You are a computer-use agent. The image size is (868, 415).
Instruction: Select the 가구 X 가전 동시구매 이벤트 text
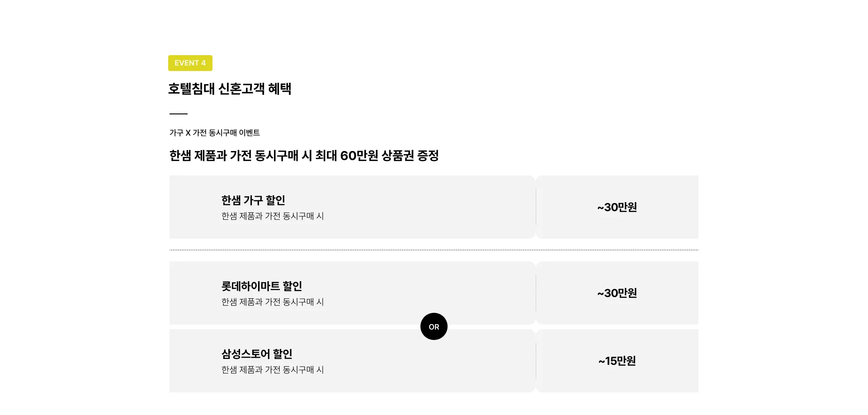214,132
